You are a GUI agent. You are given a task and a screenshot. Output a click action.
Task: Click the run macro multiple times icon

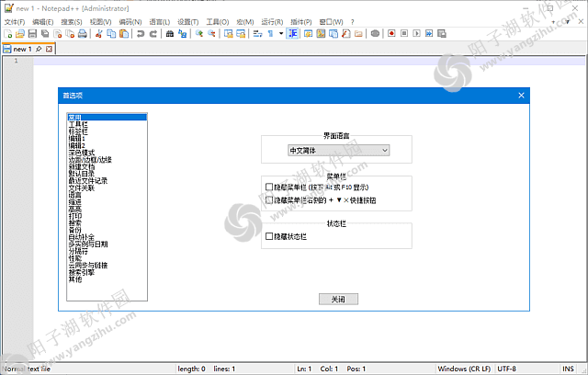click(429, 34)
